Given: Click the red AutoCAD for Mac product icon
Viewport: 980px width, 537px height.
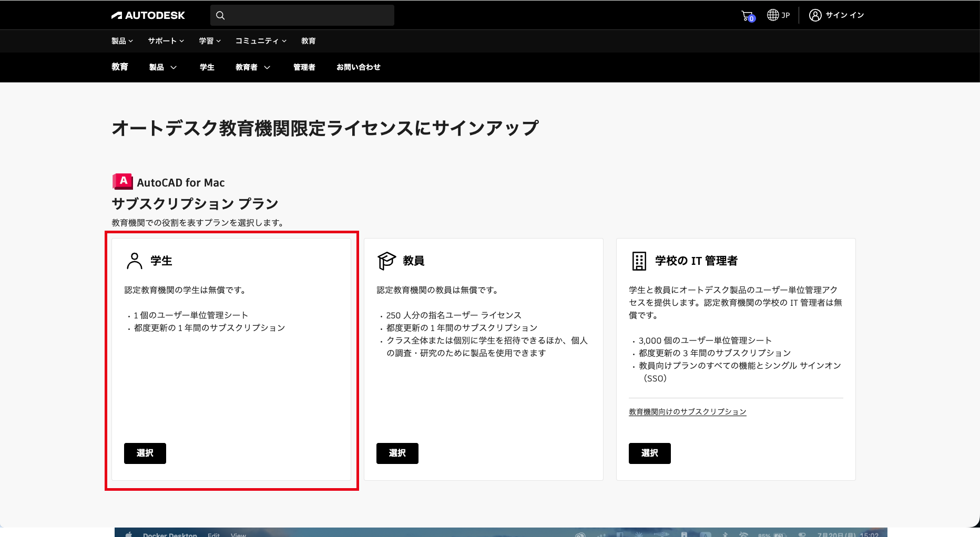Looking at the screenshot, I should coord(122,181).
